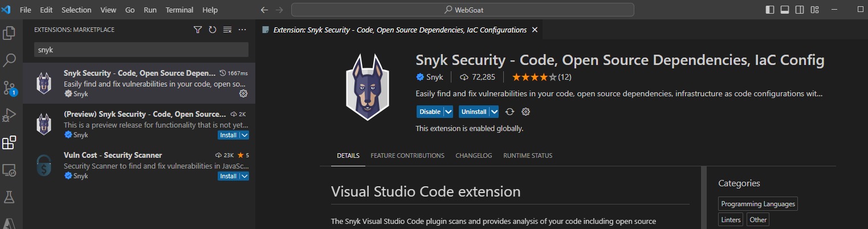Toggle bottom panel layout icon
868x229 pixels.
tap(785, 10)
